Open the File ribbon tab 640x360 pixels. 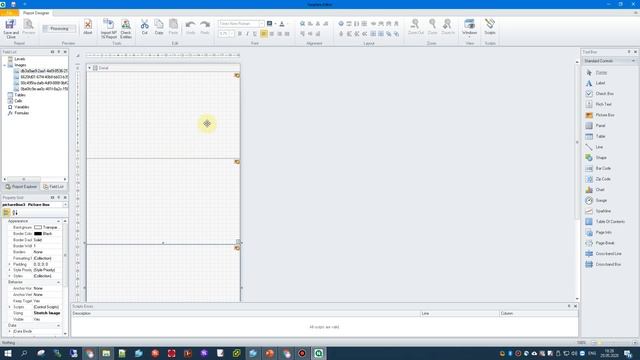[9, 13]
